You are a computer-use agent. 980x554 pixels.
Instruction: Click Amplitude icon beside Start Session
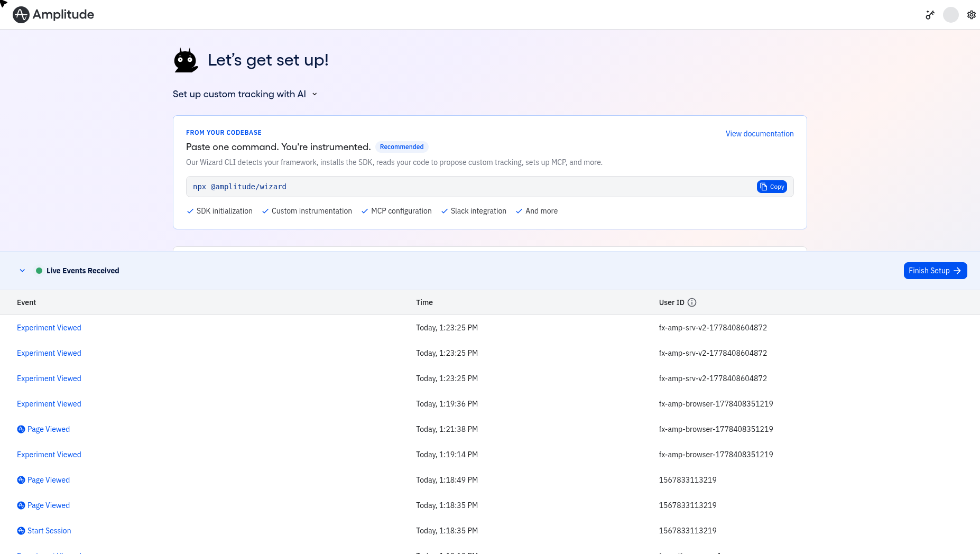pyautogui.click(x=21, y=531)
